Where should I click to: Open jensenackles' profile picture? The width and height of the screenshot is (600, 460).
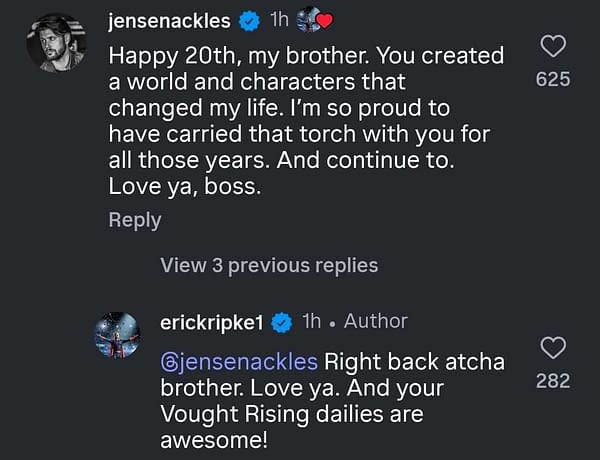click(x=55, y=41)
